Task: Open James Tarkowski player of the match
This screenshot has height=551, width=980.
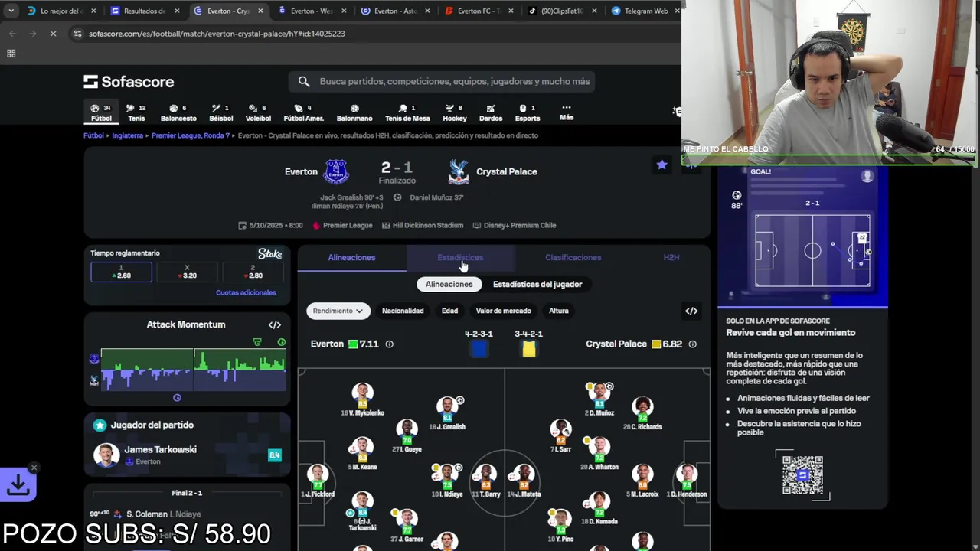Action: pos(187,455)
